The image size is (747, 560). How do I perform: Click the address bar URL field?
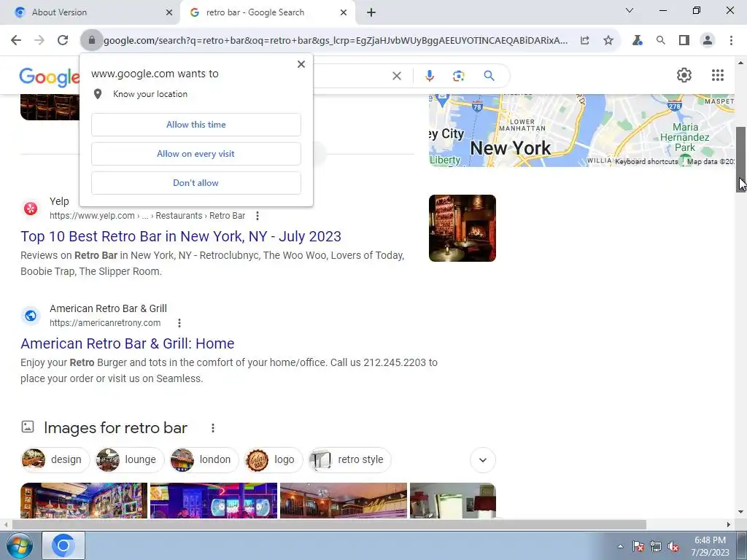(x=336, y=41)
